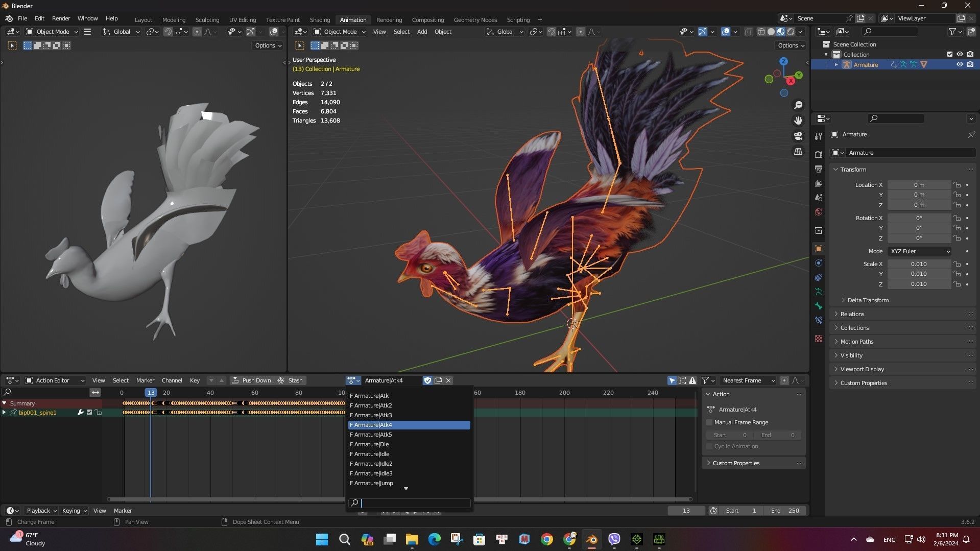The height and width of the screenshot is (551, 980).
Task: Expand Armature tree item in outliner
Action: pyautogui.click(x=836, y=65)
